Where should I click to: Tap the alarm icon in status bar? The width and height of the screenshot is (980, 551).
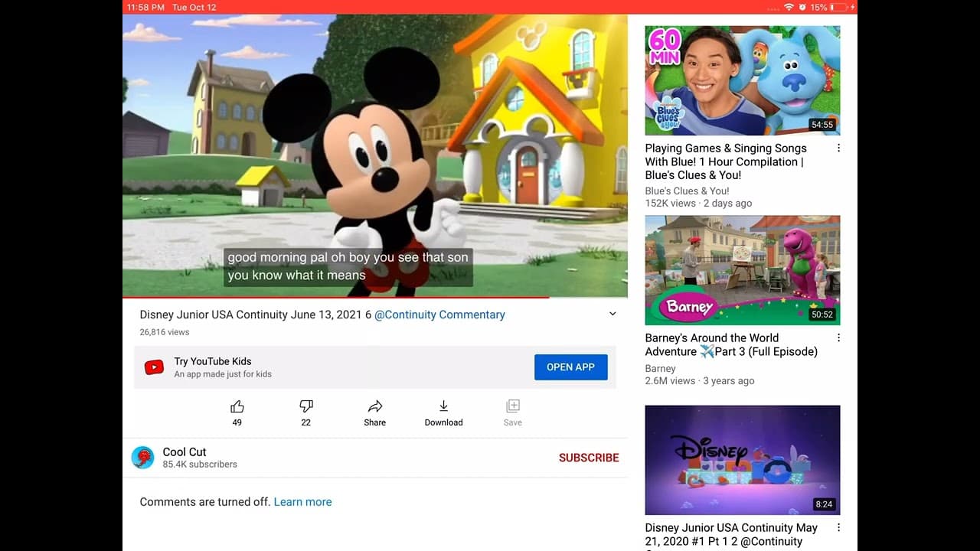pyautogui.click(x=802, y=7)
